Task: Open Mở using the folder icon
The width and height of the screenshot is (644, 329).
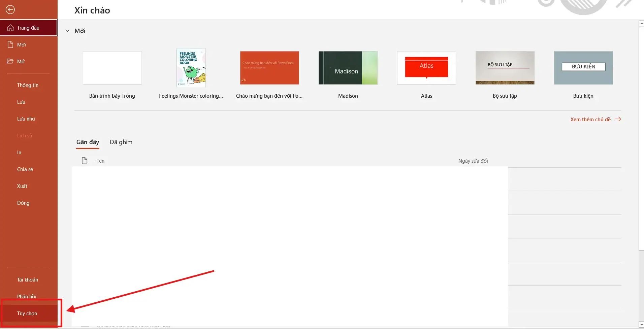Action: (x=10, y=61)
